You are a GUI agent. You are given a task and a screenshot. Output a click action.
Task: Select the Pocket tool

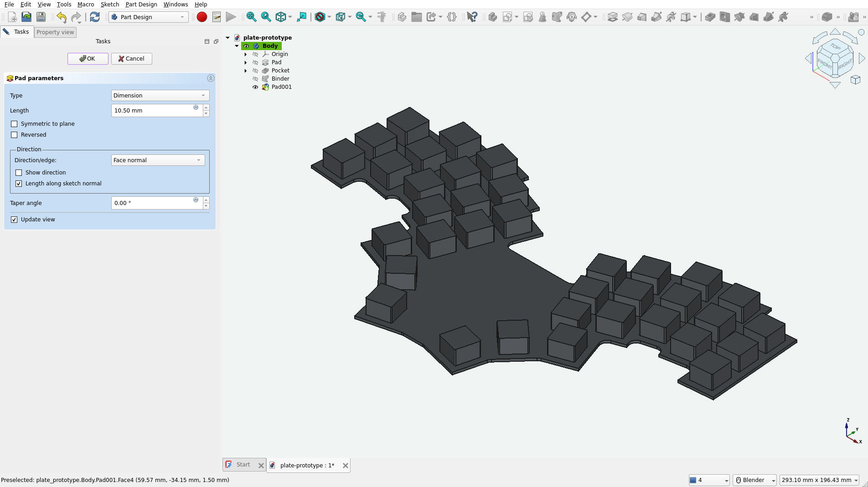click(710, 17)
